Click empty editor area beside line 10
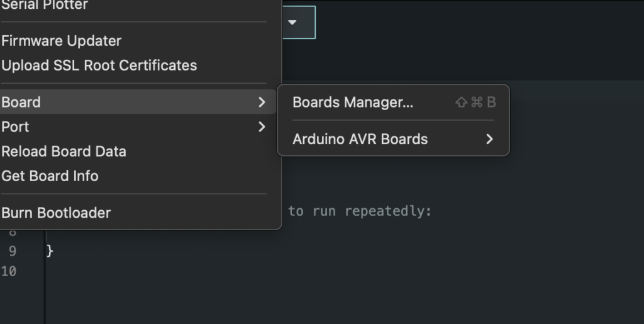This screenshot has width=644, height=324. 328,271
